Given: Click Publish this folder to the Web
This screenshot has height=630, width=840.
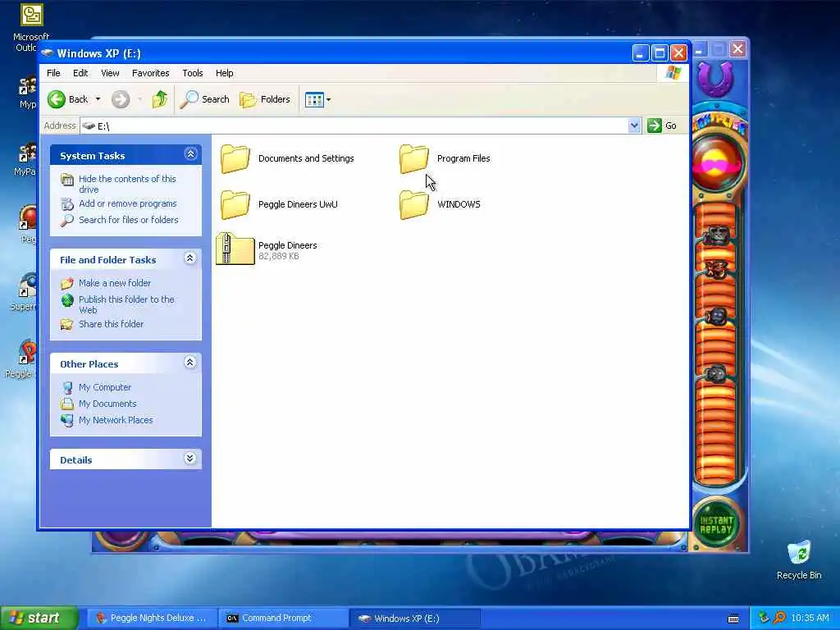Looking at the screenshot, I should tap(126, 304).
